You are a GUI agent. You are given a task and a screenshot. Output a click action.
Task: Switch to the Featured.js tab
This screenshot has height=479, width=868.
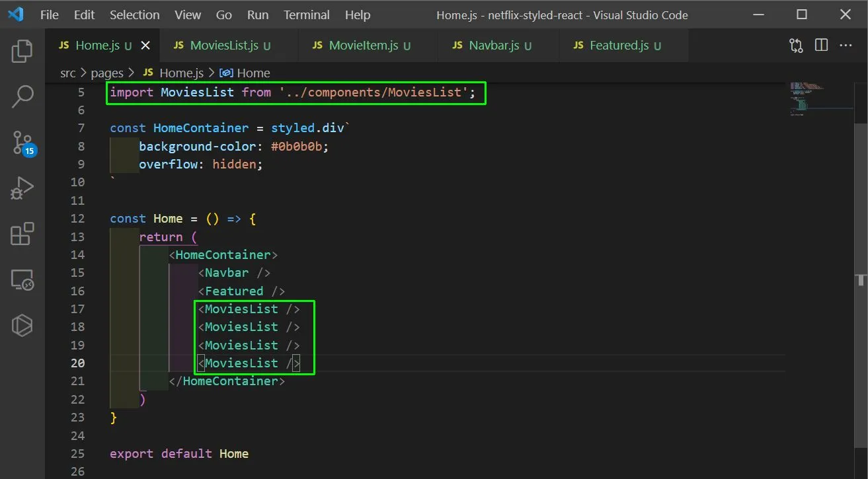click(624, 46)
